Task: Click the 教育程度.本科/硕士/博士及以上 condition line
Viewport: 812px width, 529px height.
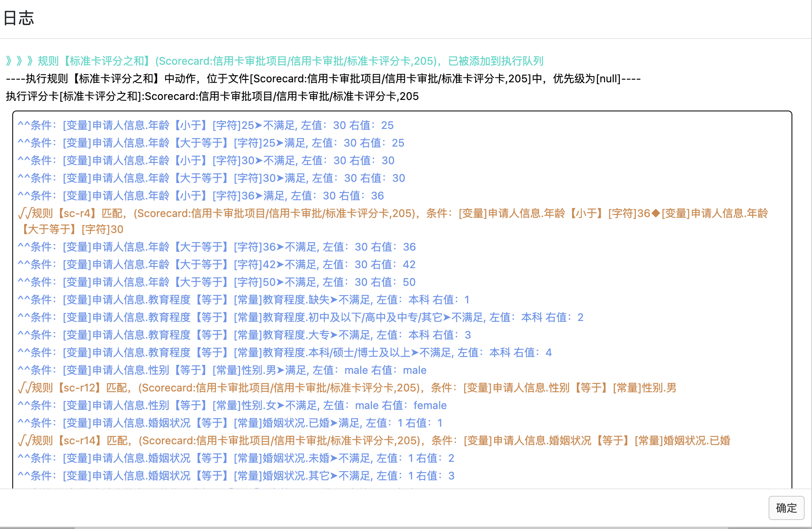Action: pyautogui.click(x=284, y=353)
